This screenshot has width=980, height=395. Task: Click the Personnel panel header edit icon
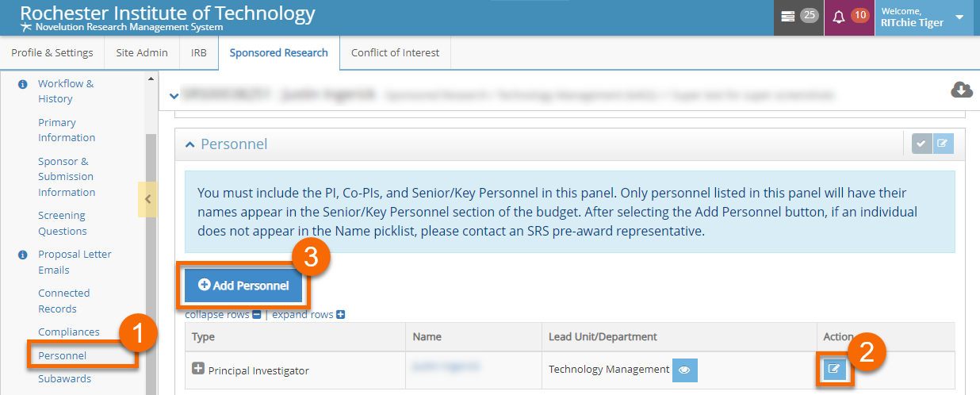(x=943, y=144)
